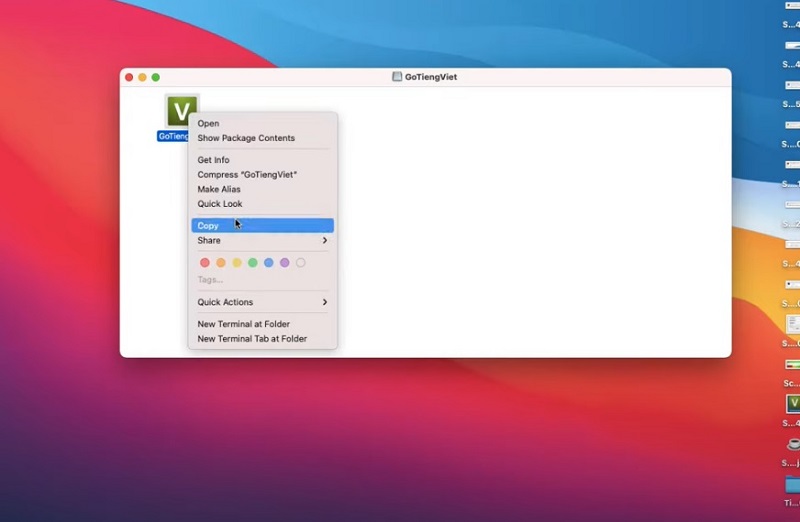This screenshot has width=800, height=522.
Task: Click the folder proxy icon in title bar
Action: pyautogui.click(x=397, y=77)
